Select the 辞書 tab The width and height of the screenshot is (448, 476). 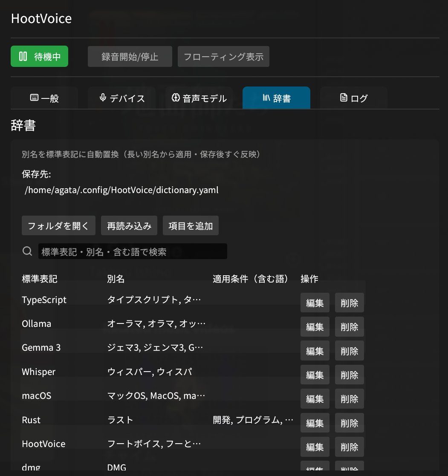(x=276, y=98)
